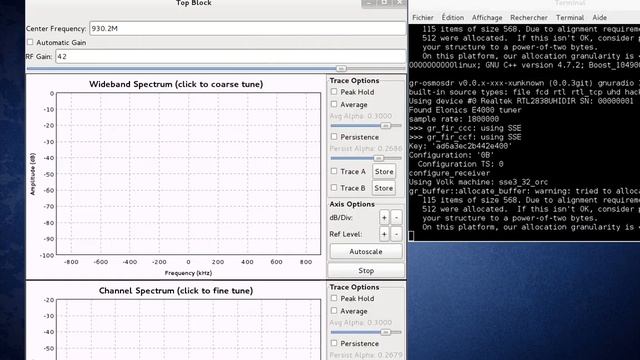The height and width of the screenshot is (360, 640).
Task: Click the Top Block window title bar
Action: (193, 3)
